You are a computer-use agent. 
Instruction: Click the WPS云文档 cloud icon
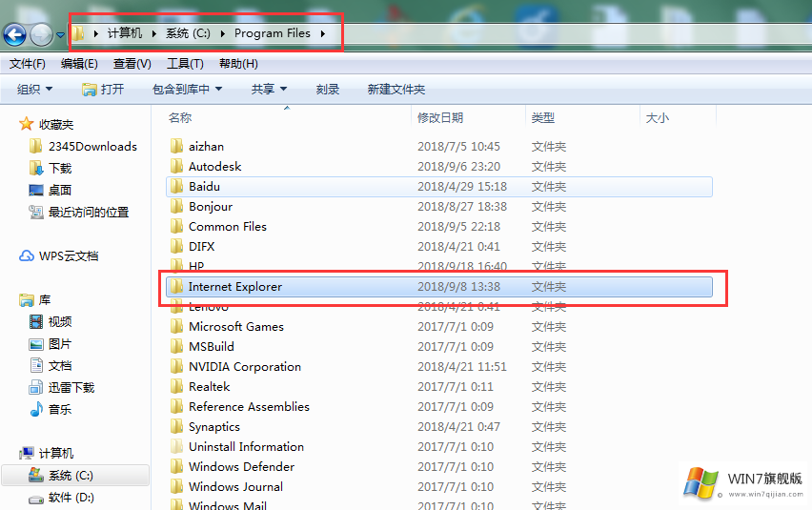click(x=27, y=255)
